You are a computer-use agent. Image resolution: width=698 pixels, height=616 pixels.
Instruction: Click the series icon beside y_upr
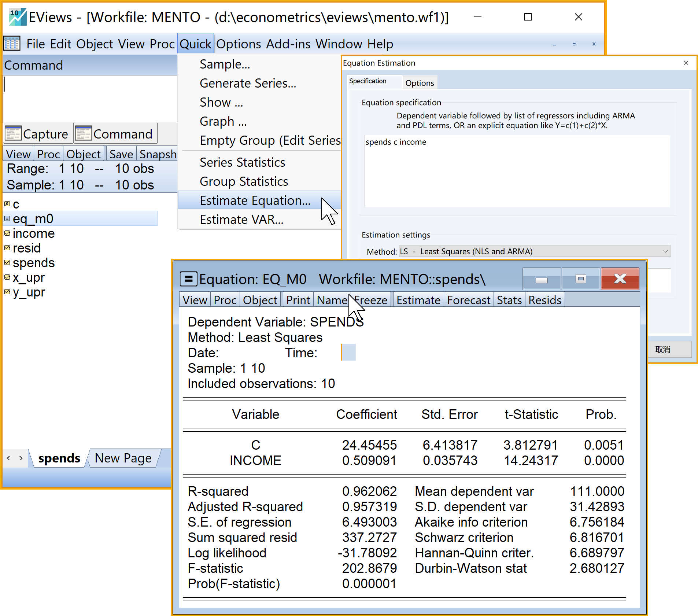[x=7, y=292]
